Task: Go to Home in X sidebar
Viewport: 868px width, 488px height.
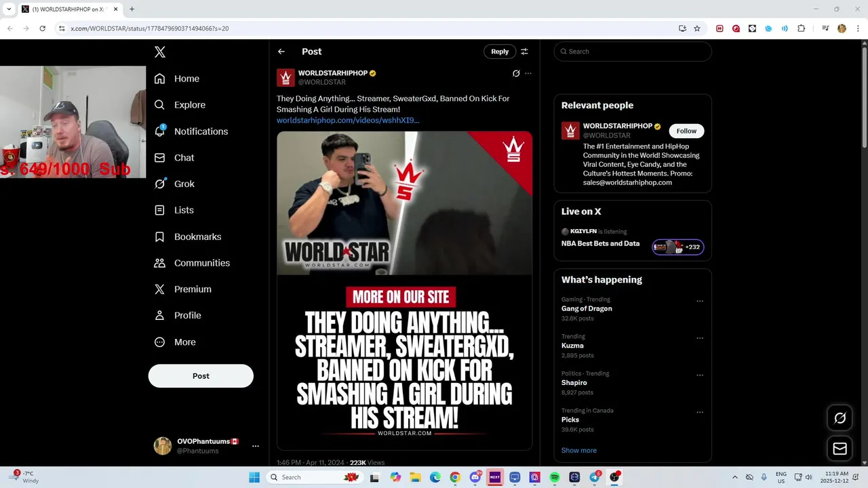Action: [x=176, y=79]
